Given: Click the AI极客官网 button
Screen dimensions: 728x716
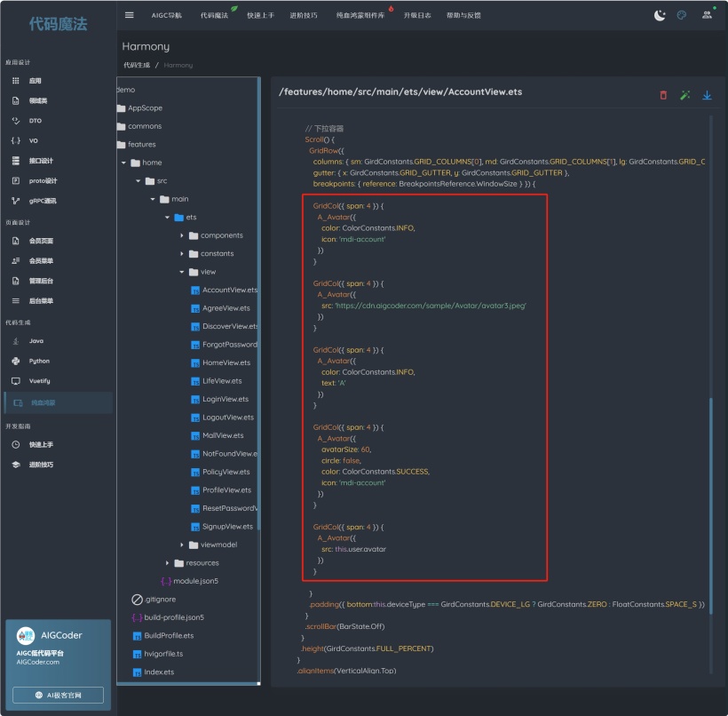Looking at the screenshot, I should coord(58,695).
